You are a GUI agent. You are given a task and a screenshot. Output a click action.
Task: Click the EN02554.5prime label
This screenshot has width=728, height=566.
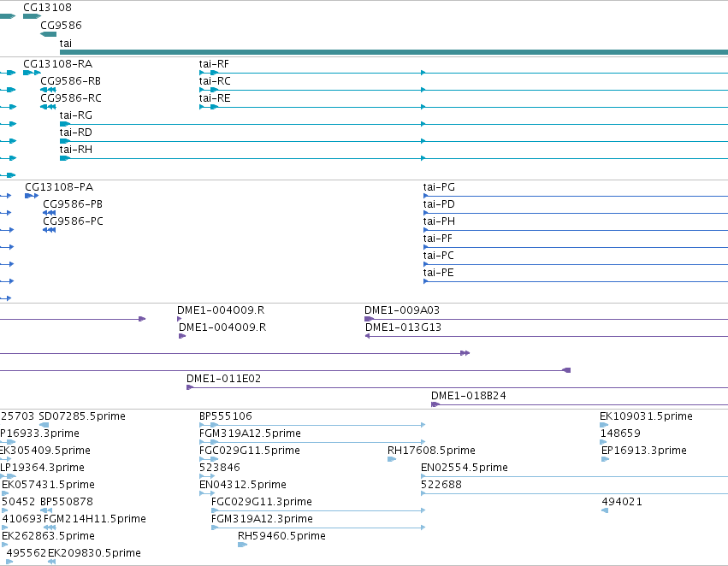click(x=465, y=468)
